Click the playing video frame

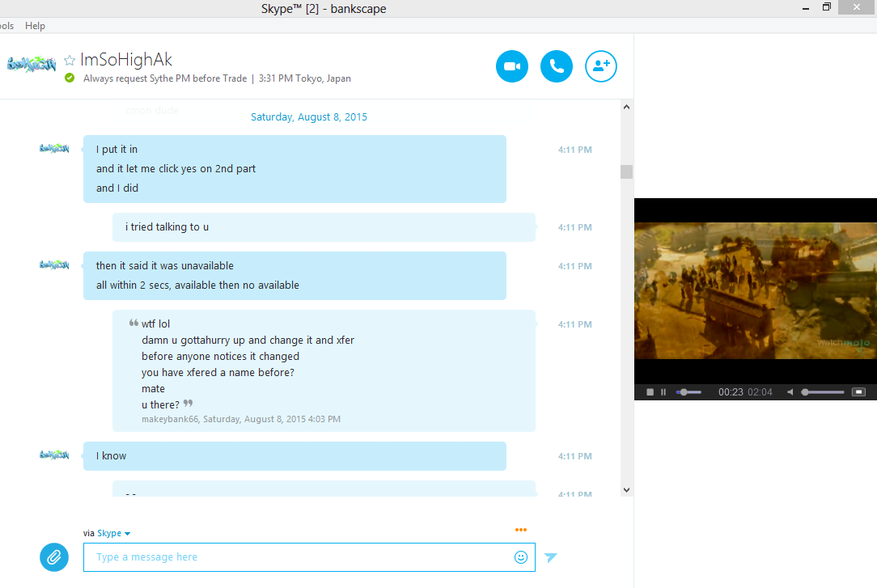756,290
